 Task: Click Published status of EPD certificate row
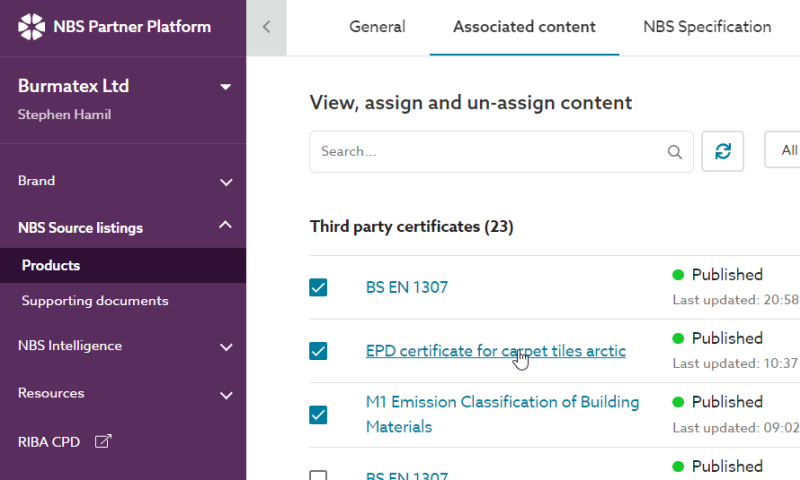pyautogui.click(x=727, y=338)
